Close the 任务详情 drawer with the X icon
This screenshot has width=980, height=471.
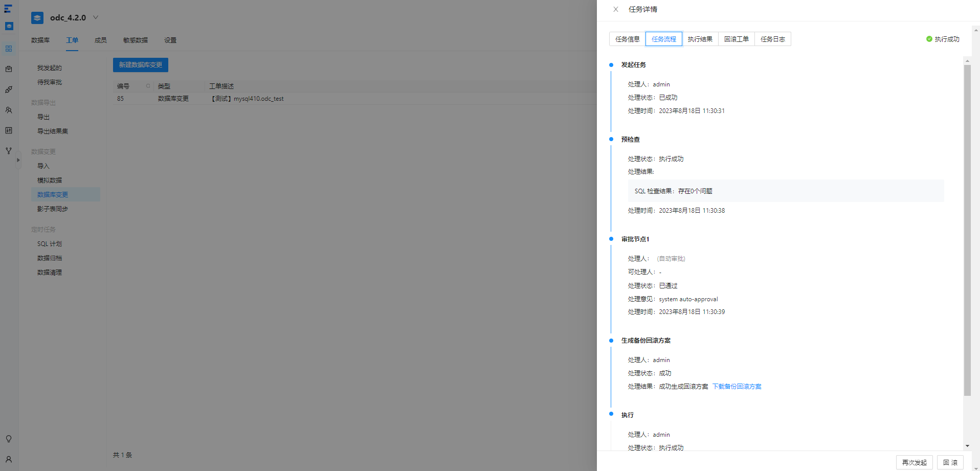click(616, 9)
